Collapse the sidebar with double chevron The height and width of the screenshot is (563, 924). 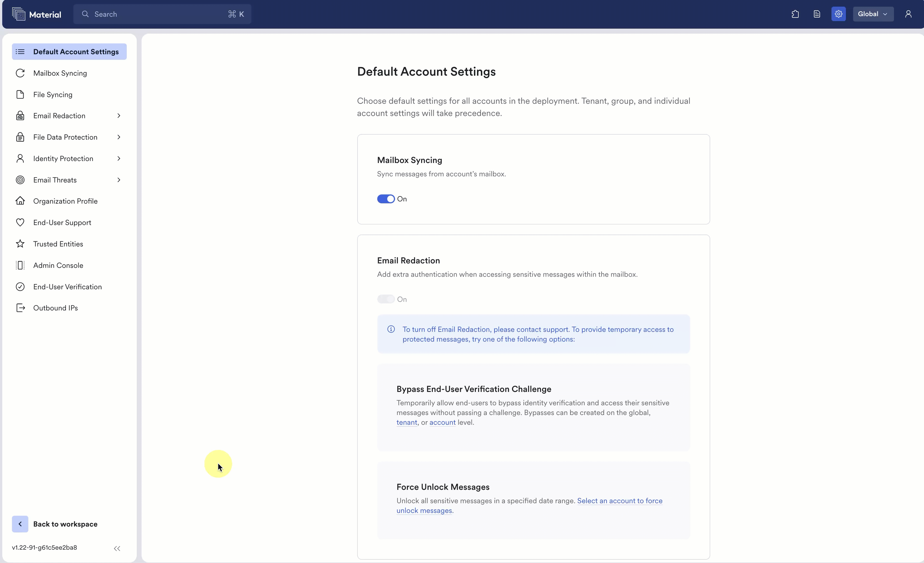click(x=117, y=548)
